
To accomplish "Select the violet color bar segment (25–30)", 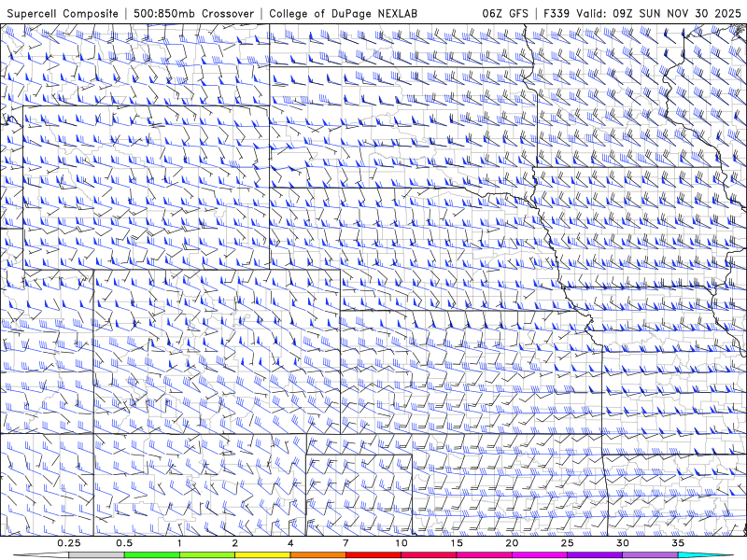I will pyautogui.click(x=595, y=555).
